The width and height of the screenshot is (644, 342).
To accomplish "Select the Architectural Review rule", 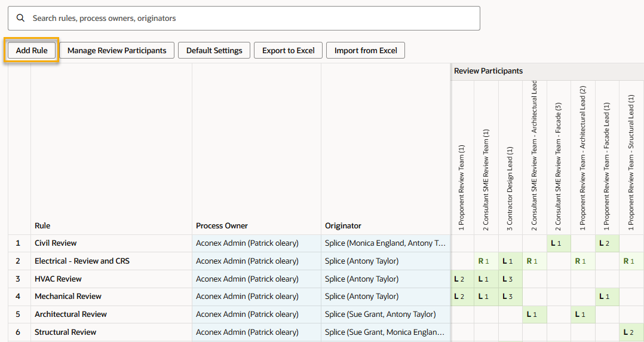I will [x=70, y=314].
